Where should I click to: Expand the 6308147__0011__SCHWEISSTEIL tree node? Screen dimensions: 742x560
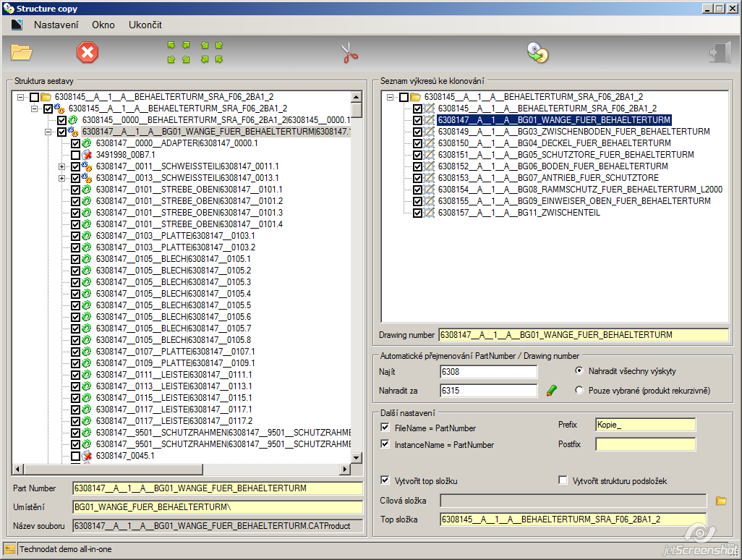(x=61, y=166)
